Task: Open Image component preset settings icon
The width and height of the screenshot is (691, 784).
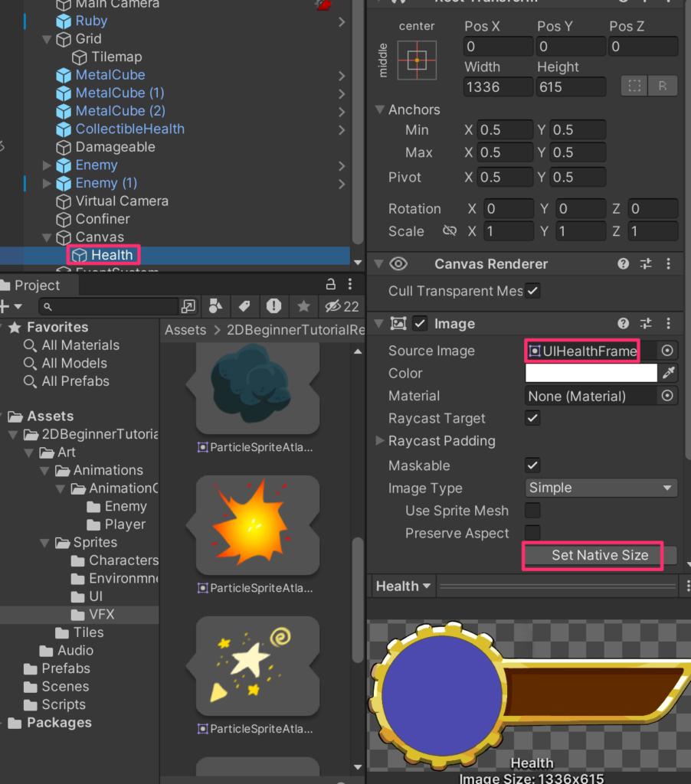Action: coord(646,324)
